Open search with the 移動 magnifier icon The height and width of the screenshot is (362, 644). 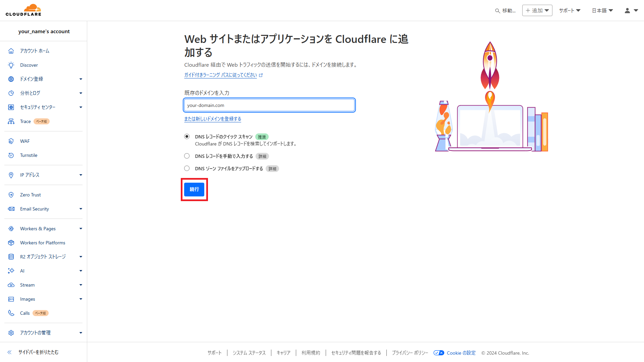[497, 11]
